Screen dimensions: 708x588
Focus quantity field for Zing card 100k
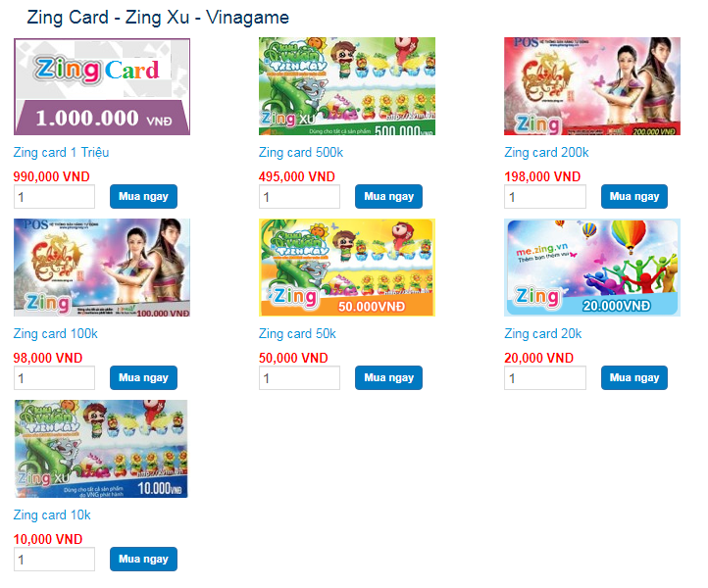point(54,377)
